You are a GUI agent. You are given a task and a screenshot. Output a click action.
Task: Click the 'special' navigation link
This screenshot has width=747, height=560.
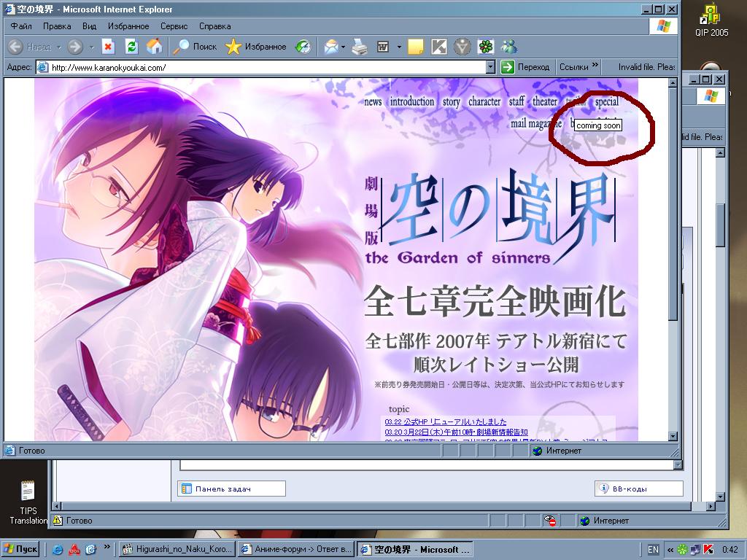coord(606,102)
